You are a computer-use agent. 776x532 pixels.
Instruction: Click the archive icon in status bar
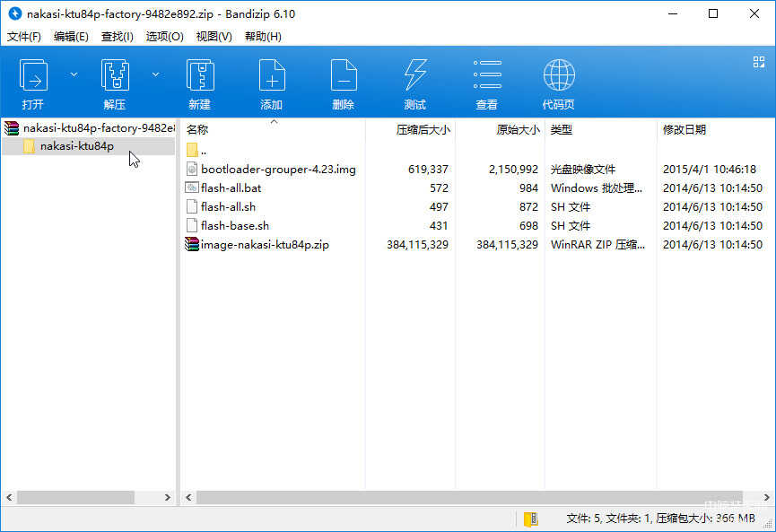tap(530, 519)
